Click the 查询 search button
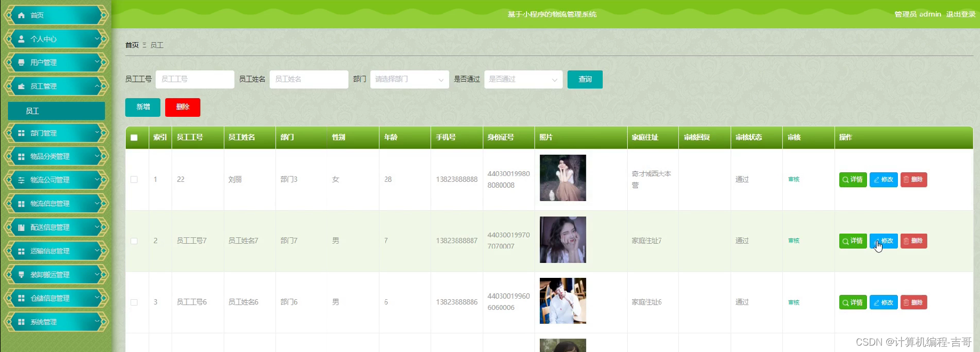980x352 pixels. tap(585, 79)
